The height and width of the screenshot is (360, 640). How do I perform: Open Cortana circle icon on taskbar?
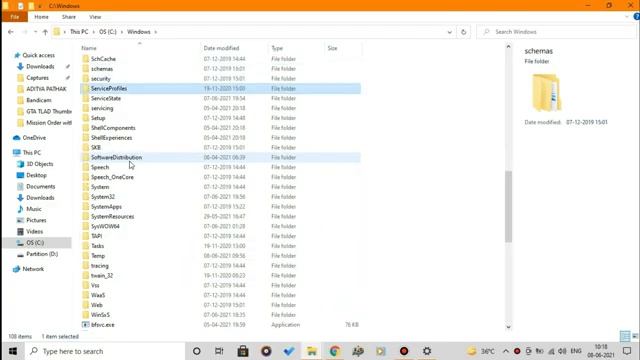tap(197, 351)
